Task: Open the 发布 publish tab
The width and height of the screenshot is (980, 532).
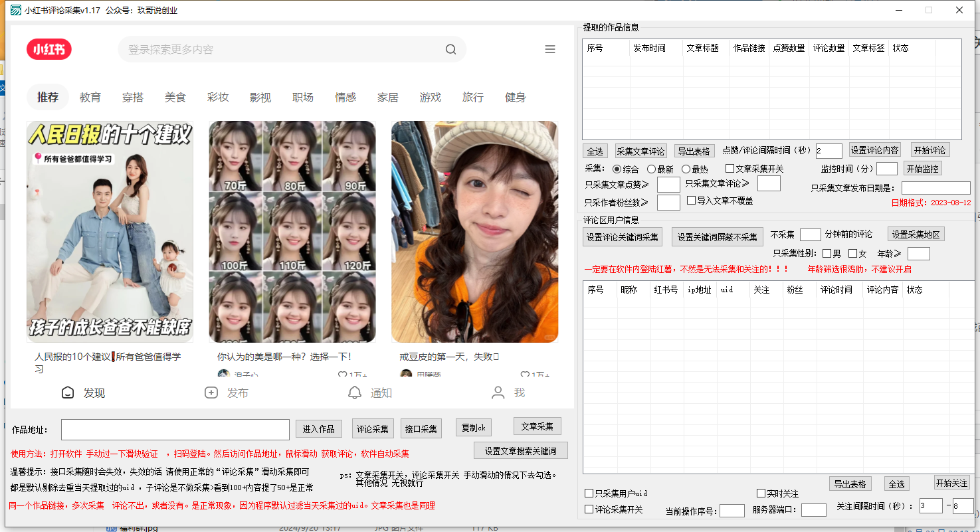Action: (x=227, y=393)
